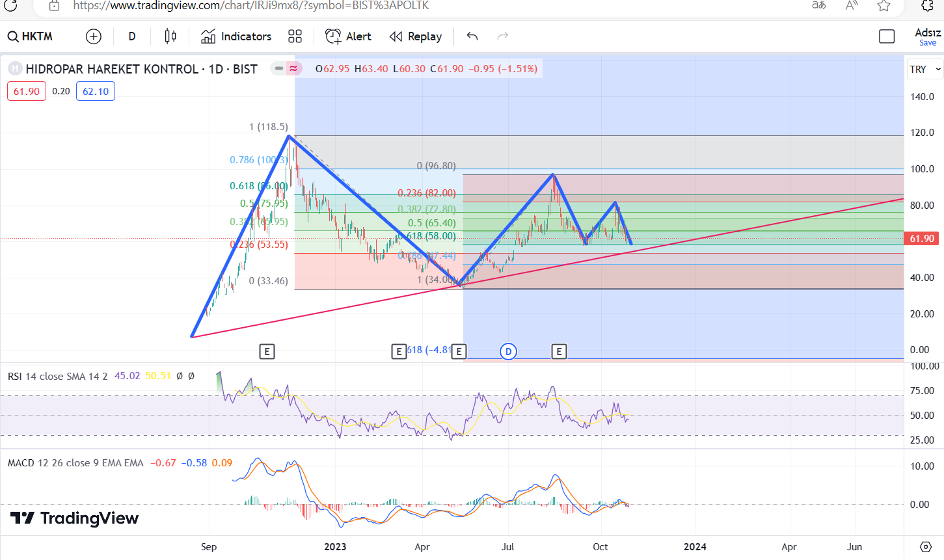Click the 2023 label on time axis
Image resolution: width=944 pixels, height=560 pixels.
tap(335, 547)
